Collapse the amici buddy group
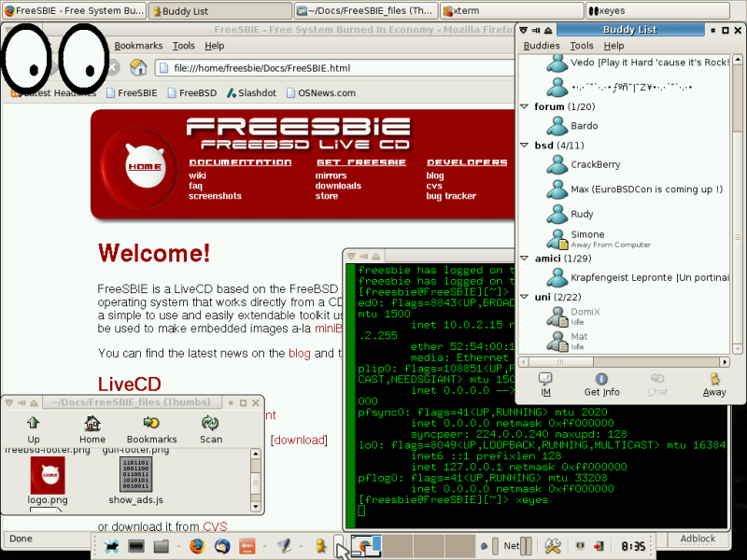The image size is (747, 560). click(525, 258)
